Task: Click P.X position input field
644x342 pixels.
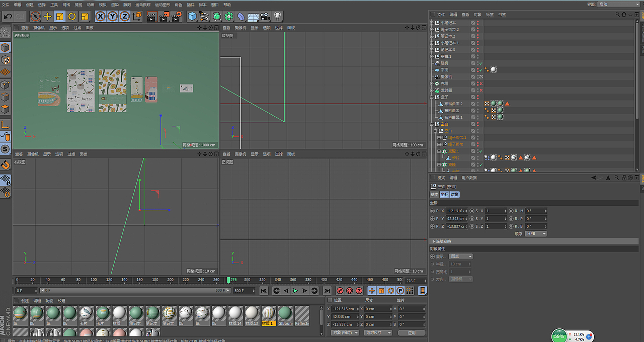Action: point(457,211)
